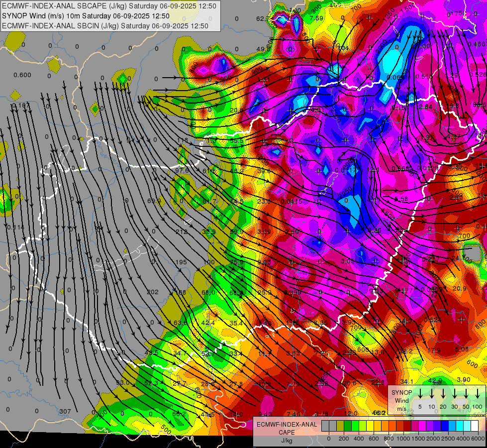Click the 0.486 value on the map
Screen dimensions: 487x448
point(477,44)
